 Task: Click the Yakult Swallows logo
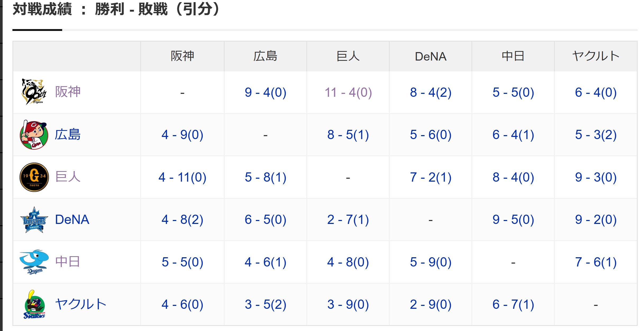coord(35,304)
